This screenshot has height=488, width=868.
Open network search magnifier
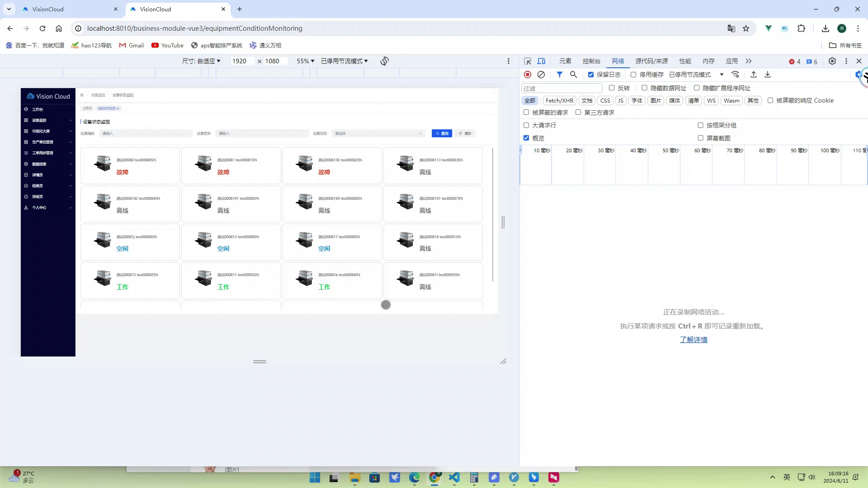574,75
